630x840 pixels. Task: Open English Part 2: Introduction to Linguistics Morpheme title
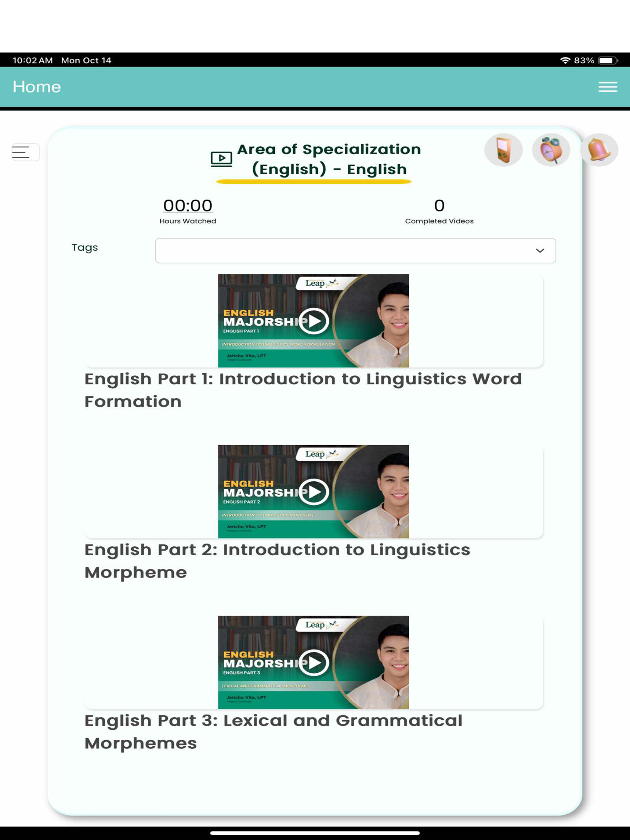click(x=277, y=561)
